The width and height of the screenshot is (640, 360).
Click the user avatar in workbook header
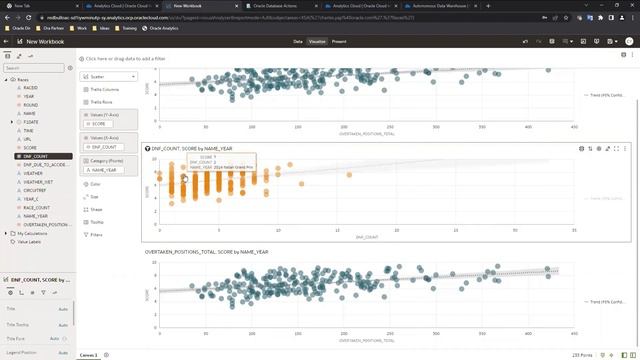(x=629, y=42)
